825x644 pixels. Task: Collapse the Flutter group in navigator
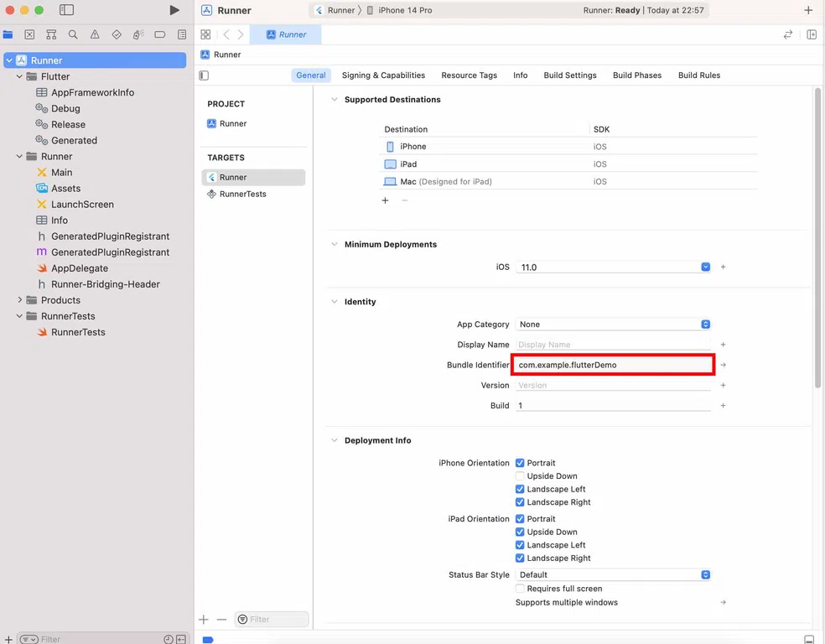point(19,77)
